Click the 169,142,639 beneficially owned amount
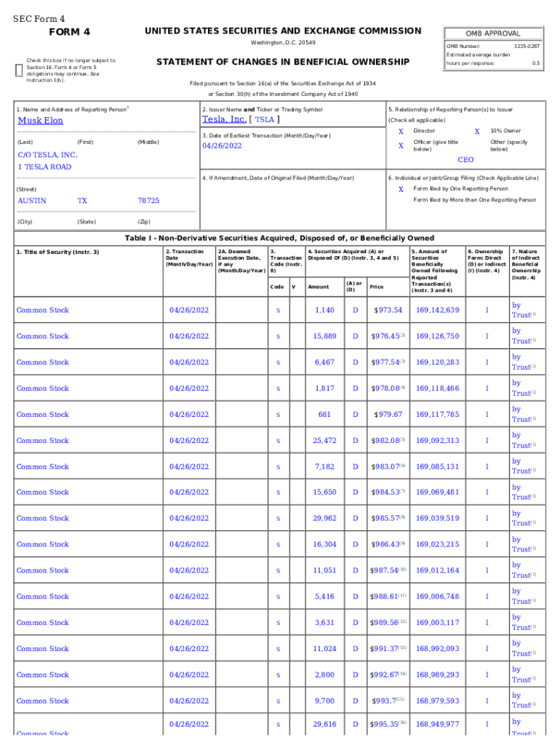This screenshot has height=745, width=560. coord(437,311)
